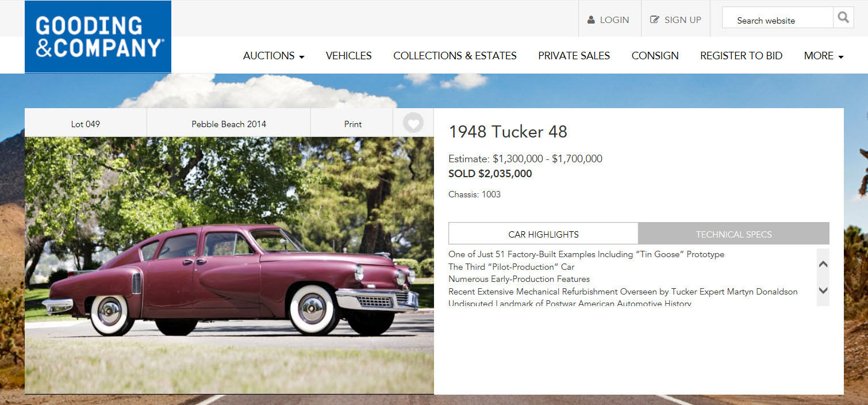Screen dimensions: 868x405
Task: Expand the MORE dropdown menu
Action: [824, 56]
